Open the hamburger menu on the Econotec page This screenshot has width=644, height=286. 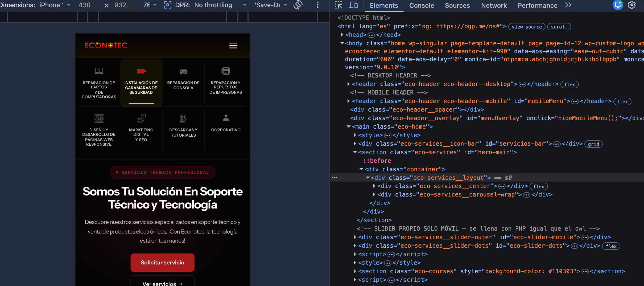[233, 46]
